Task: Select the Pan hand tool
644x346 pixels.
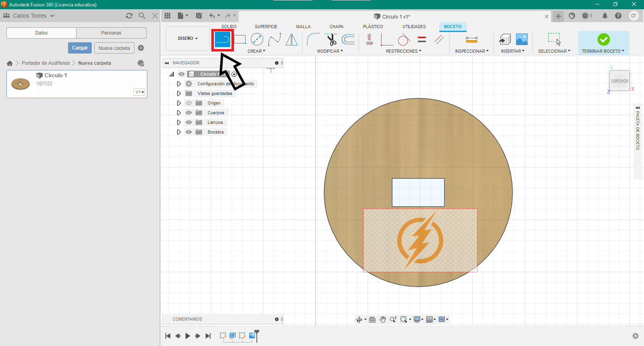Action: (383, 319)
